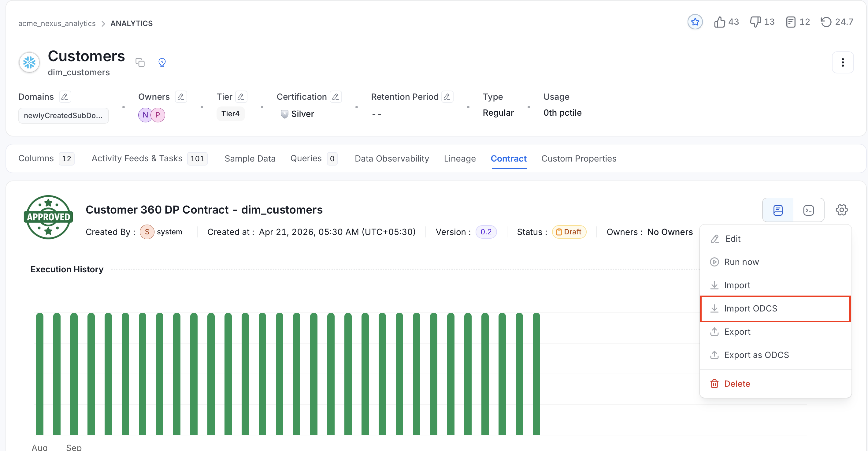868x451 pixels.
Task: Open Custom Properties tab
Action: [x=579, y=158]
